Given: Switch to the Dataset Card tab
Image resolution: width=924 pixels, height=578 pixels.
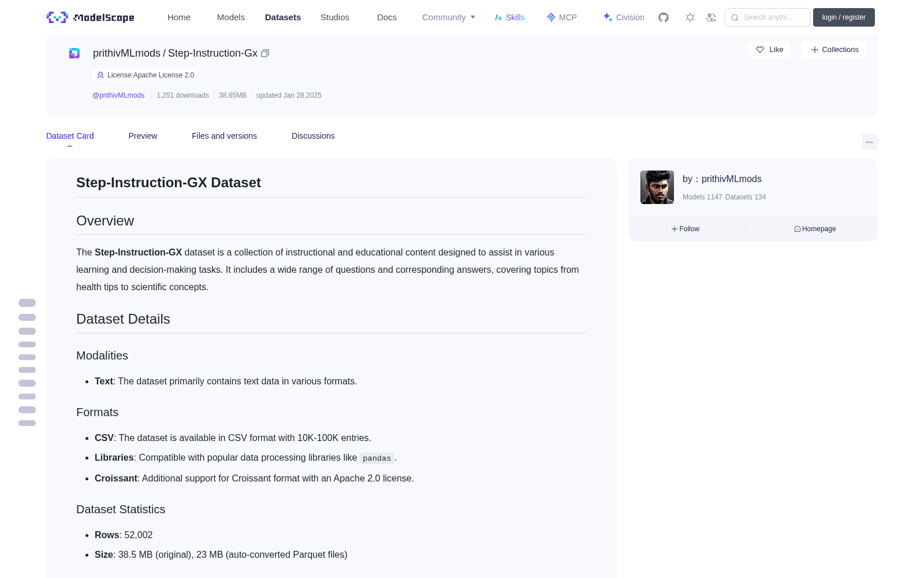Looking at the screenshot, I should pyautogui.click(x=70, y=136).
